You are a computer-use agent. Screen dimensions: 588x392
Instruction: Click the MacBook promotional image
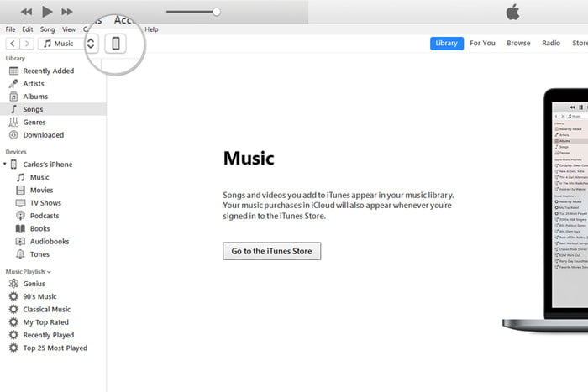546,210
